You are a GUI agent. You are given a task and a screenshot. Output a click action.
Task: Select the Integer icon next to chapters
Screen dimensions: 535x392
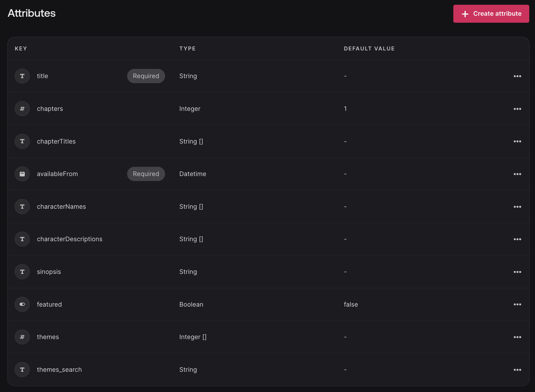tap(22, 109)
